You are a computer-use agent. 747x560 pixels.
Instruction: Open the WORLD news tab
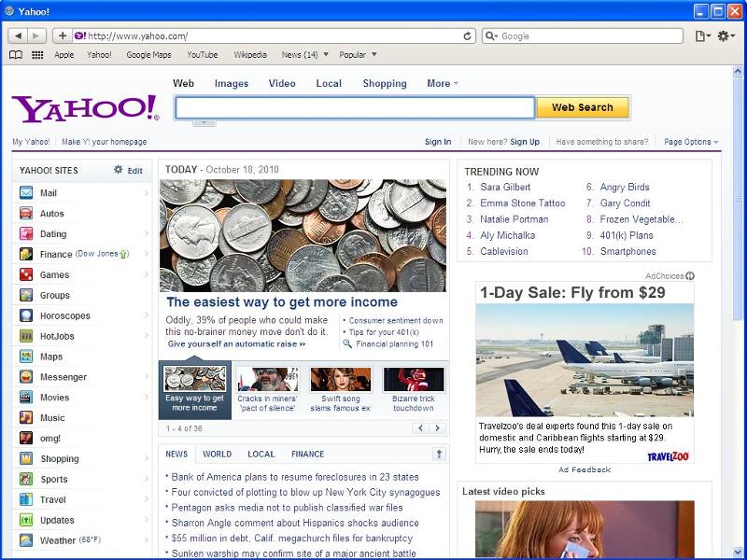[x=218, y=455]
